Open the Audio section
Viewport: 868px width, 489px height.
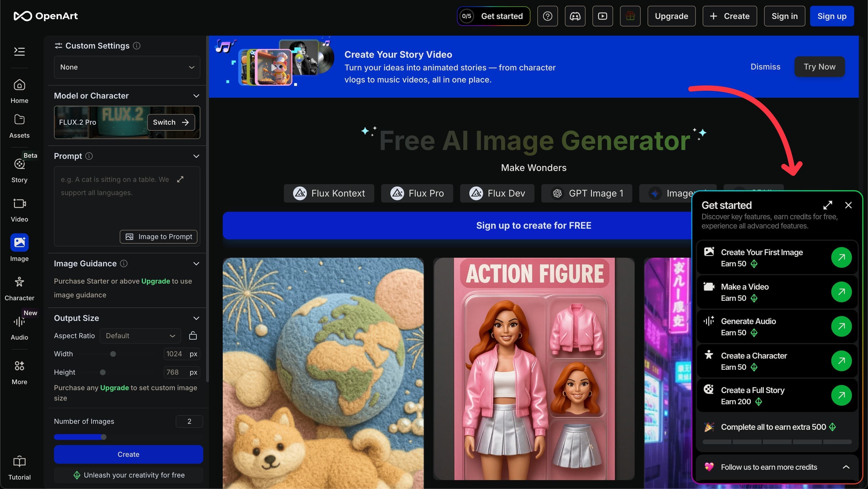coord(19,328)
